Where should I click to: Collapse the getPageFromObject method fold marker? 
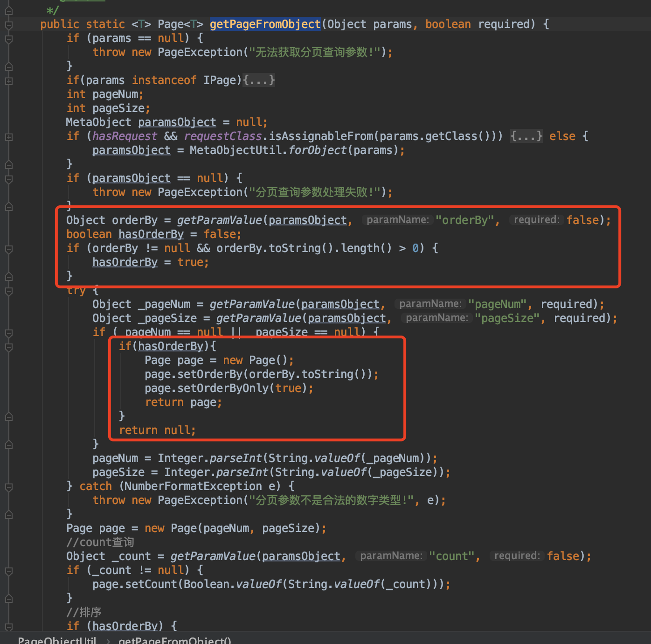tap(8, 25)
